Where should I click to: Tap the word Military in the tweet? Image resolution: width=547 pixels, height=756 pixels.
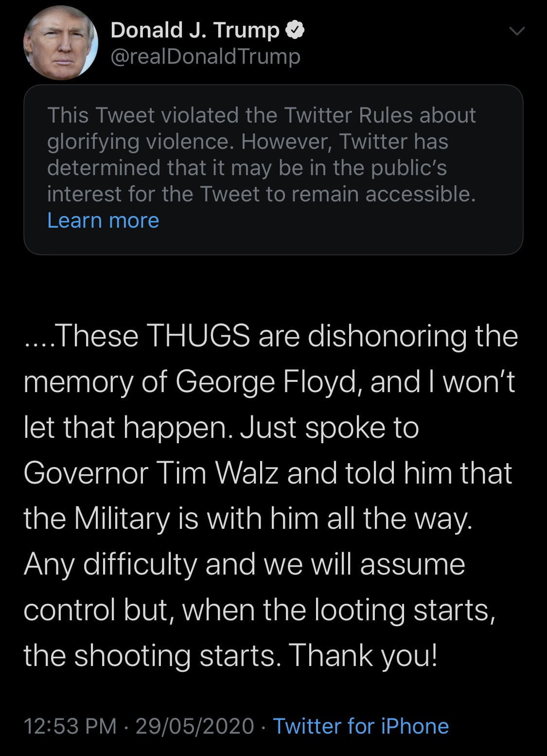coord(122,519)
